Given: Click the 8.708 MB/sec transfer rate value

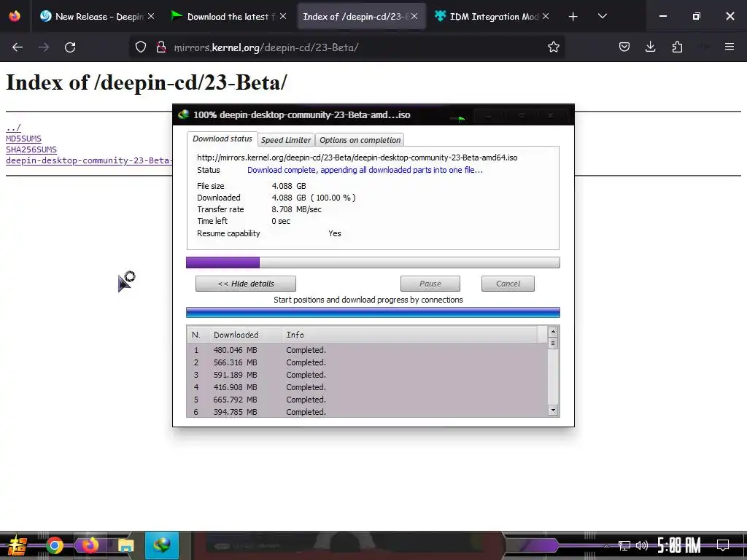Looking at the screenshot, I should click(296, 209).
